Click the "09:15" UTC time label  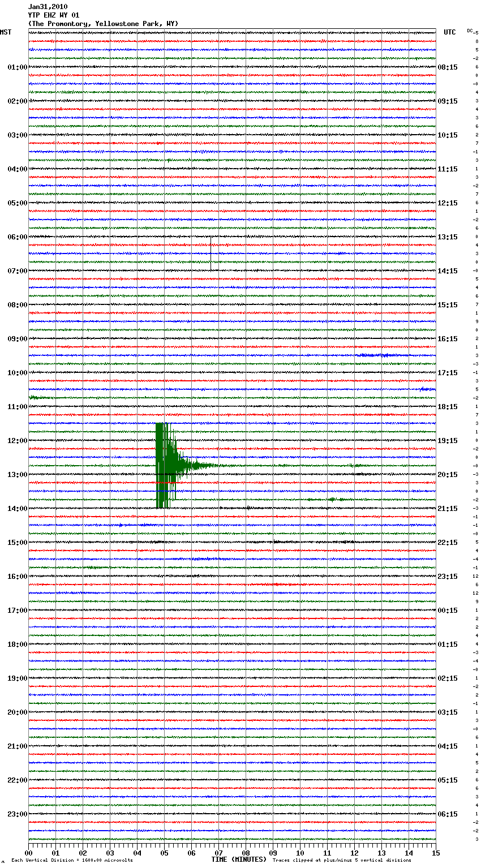[x=448, y=101]
